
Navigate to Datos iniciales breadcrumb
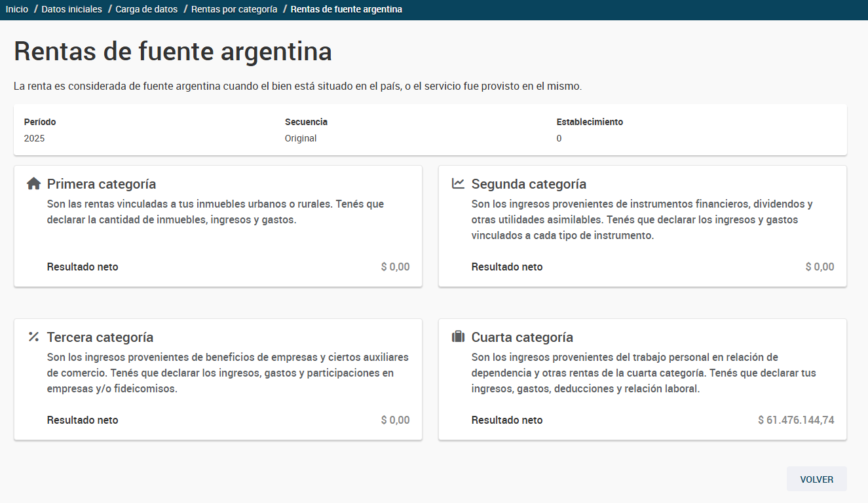click(71, 10)
